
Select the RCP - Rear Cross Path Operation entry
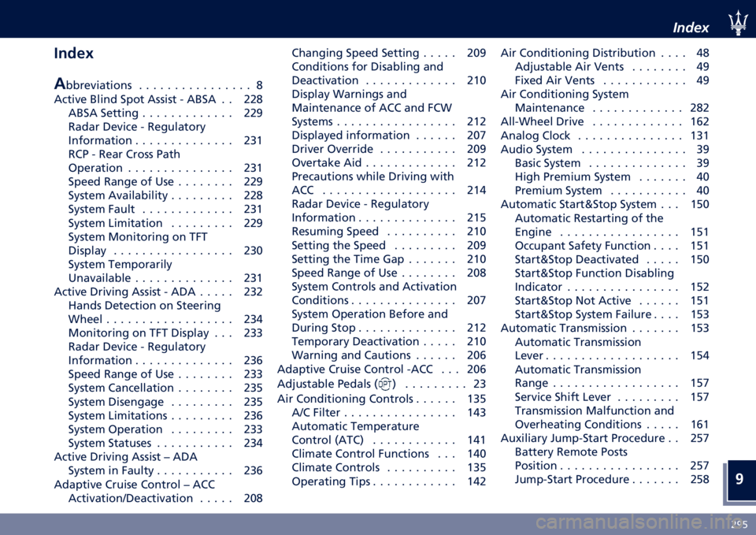click(x=165, y=161)
